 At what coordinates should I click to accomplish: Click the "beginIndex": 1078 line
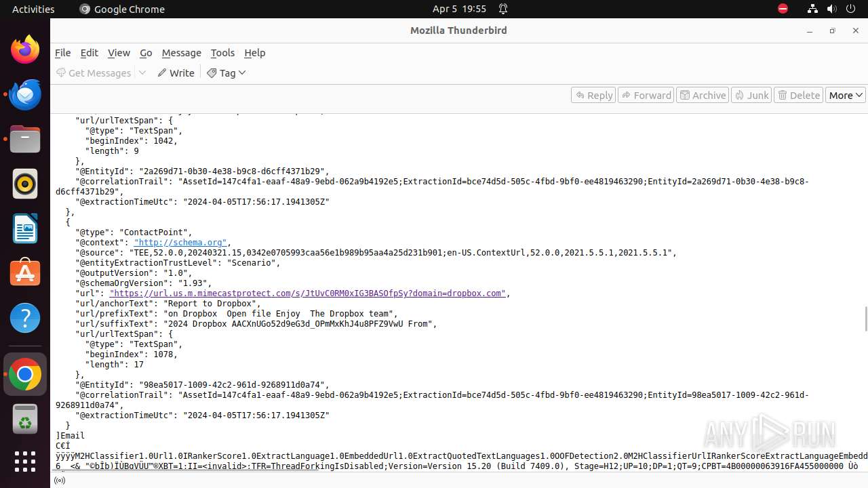132,354
